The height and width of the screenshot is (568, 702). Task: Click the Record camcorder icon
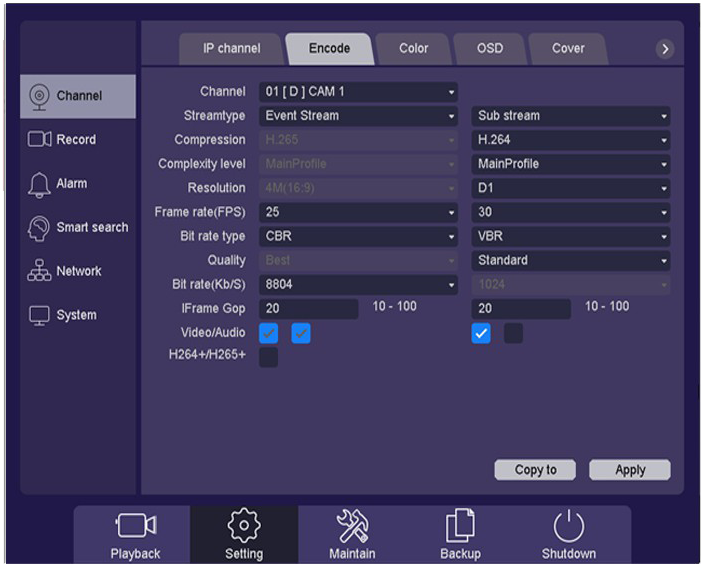[x=39, y=139]
